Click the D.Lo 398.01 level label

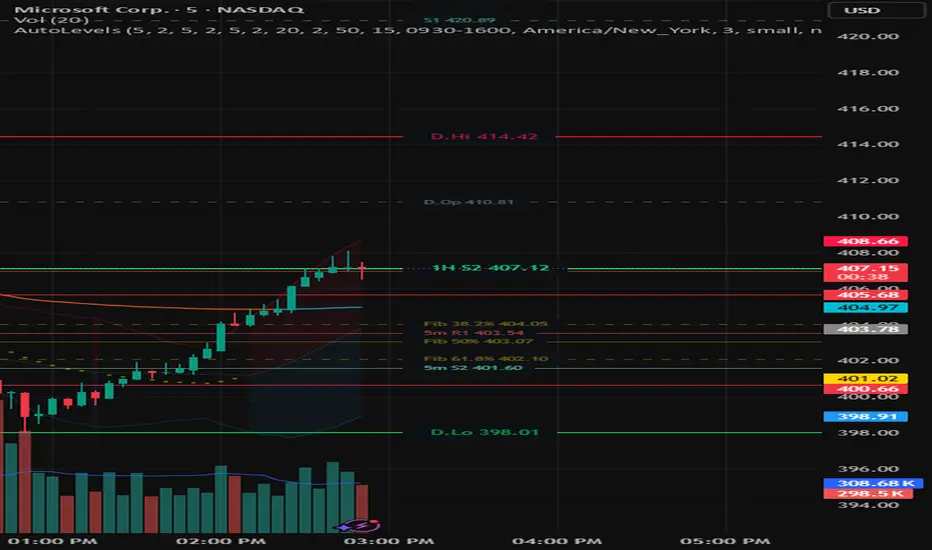[484, 432]
